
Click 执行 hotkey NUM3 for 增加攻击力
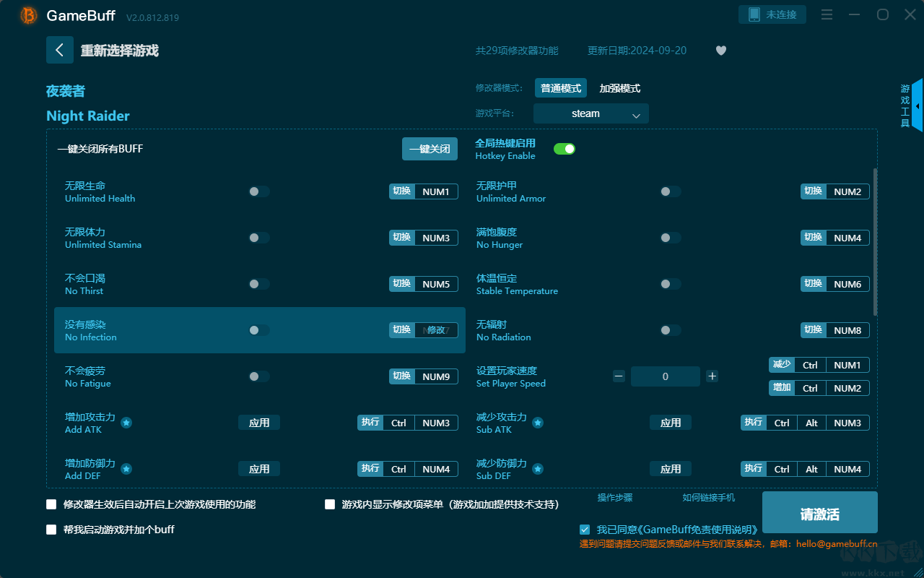point(436,423)
